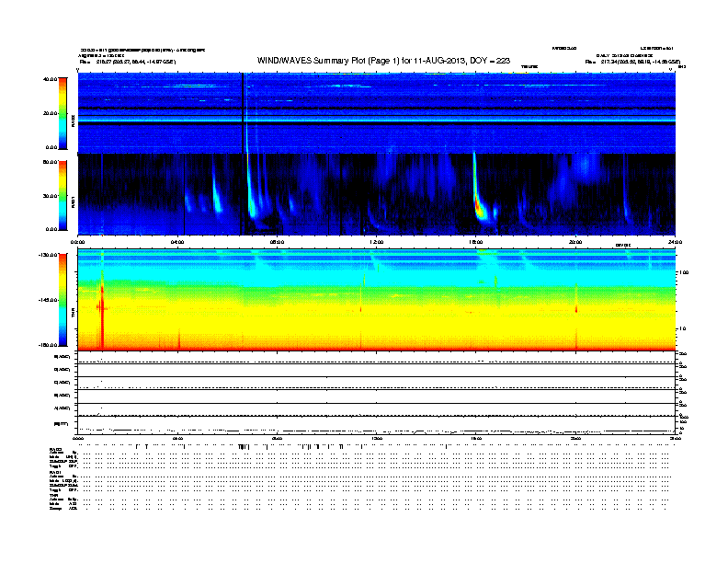This screenshot has height=563, width=728.
Task: Click the red spike near 11:20 in TNR panel
Action: coord(360,309)
